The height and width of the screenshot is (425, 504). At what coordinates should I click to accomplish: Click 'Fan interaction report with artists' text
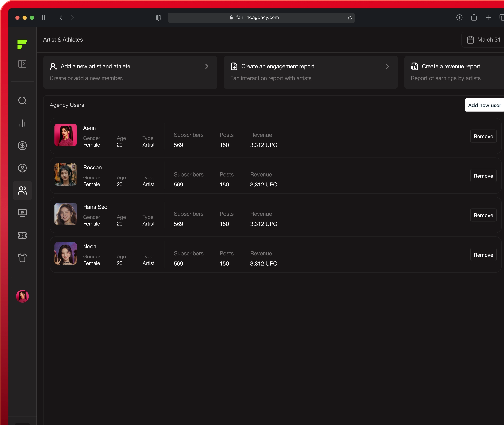pyautogui.click(x=271, y=78)
